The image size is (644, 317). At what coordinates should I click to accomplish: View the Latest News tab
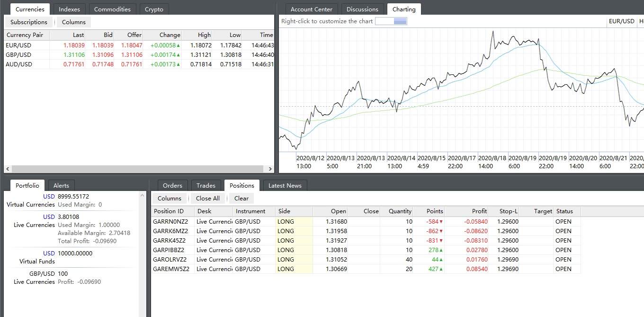[285, 185]
